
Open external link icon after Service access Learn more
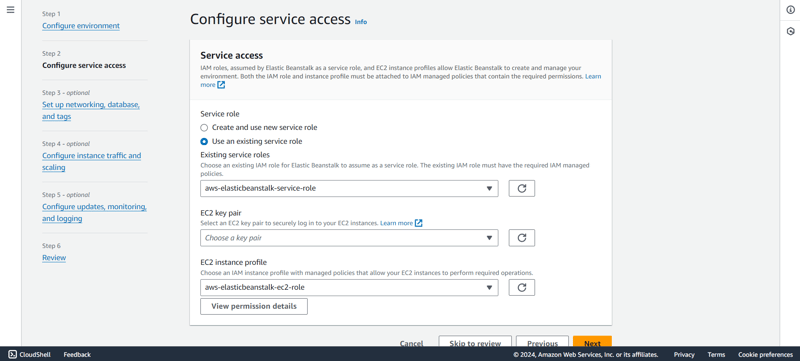click(221, 85)
